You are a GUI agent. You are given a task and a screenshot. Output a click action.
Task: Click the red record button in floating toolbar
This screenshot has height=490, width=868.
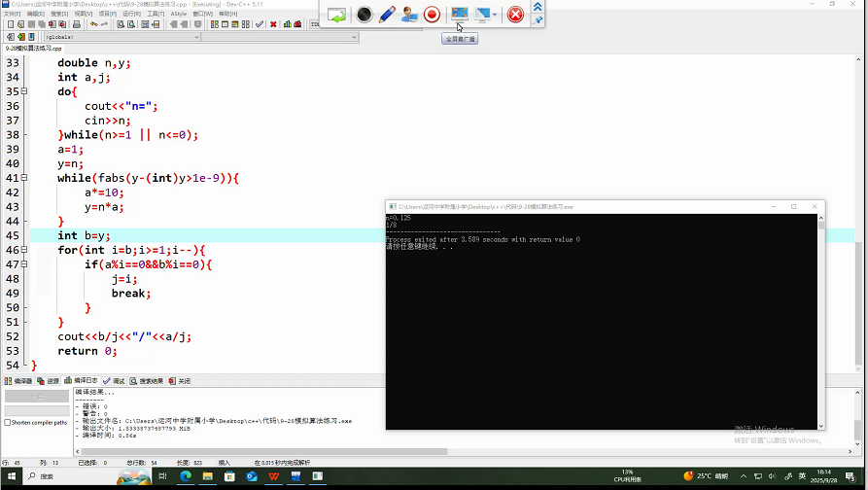coord(432,15)
